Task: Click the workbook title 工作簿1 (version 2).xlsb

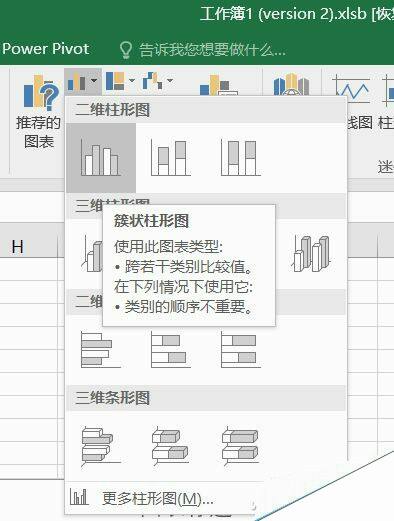Action: pyautogui.click(x=283, y=14)
